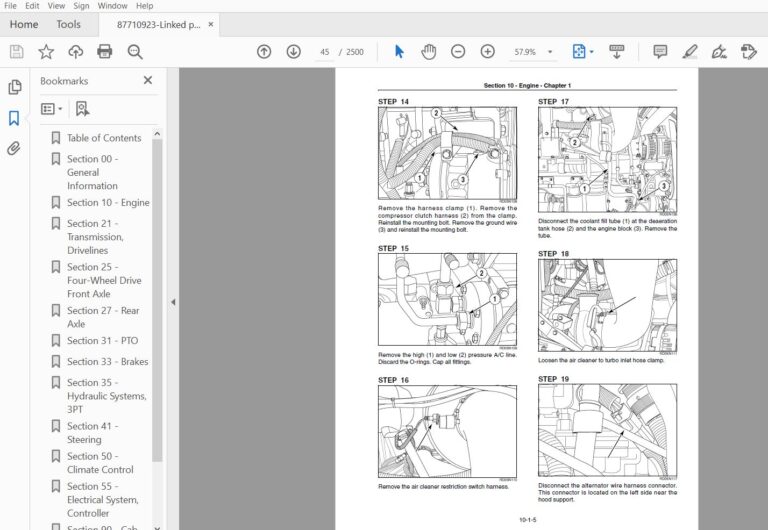Viewport: 768px width, 530px height.
Task: Add a star bookmark to the file
Action: pos(46,51)
